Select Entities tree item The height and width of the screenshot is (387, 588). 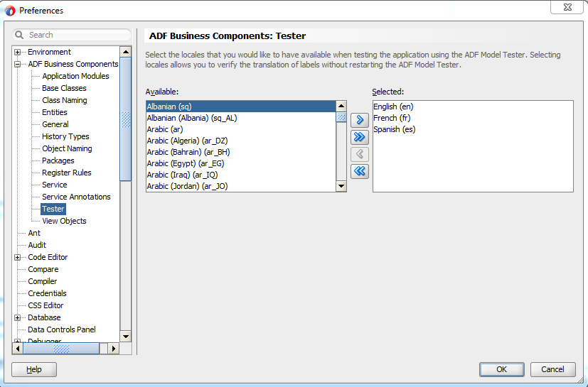click(x=55, y=112)
